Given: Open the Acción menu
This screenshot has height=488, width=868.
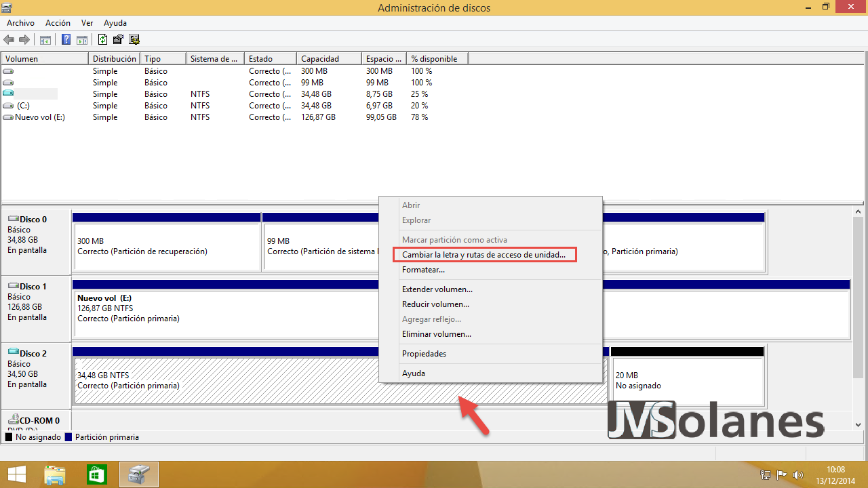Looking at the screenshot, I should pyautogui.click(x=58, y=23).
